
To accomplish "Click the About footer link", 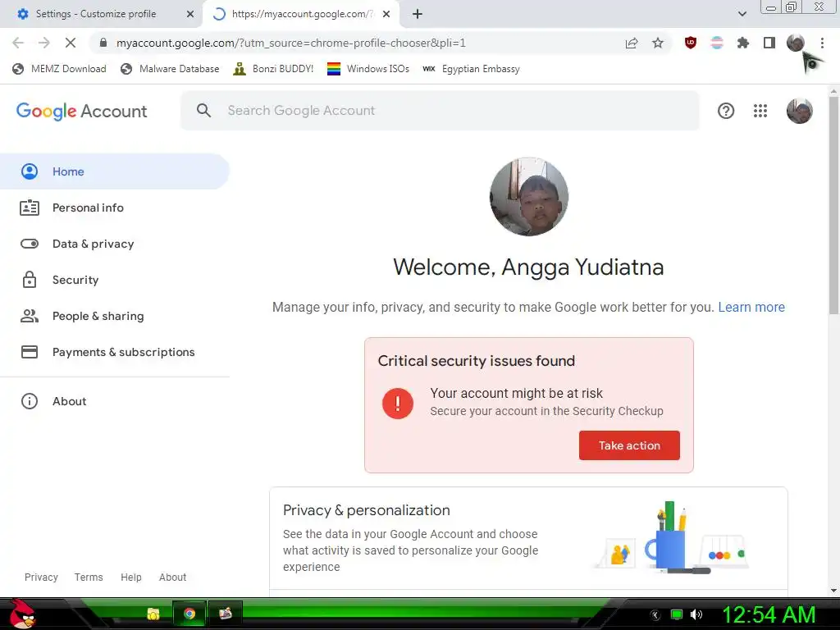I will [172, 577].
